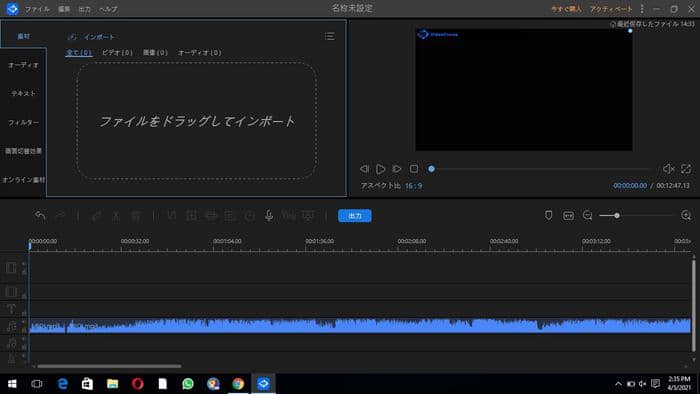Click the インポート import button
This screenshot has height=394, width=700.
(92, 37)
